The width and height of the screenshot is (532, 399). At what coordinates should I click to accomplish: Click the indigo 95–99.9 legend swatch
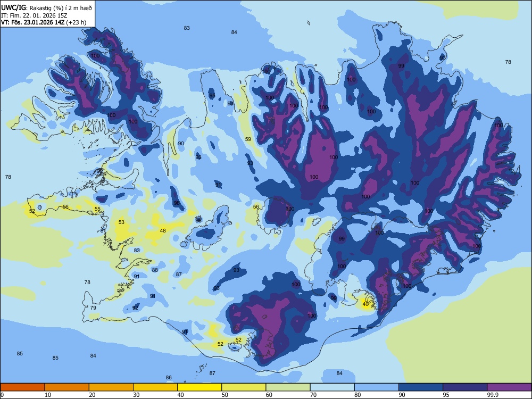click(x=465, y=387)
